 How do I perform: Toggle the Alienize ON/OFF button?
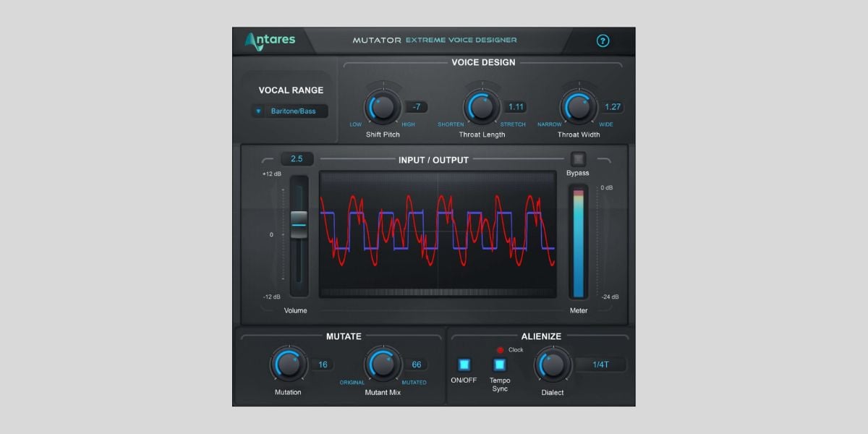[464, 365]
